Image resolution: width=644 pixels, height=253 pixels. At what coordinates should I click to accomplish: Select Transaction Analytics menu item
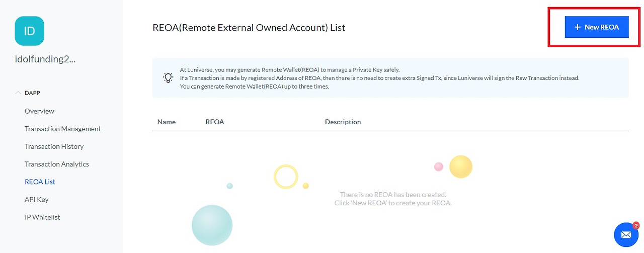click(57, 164)
